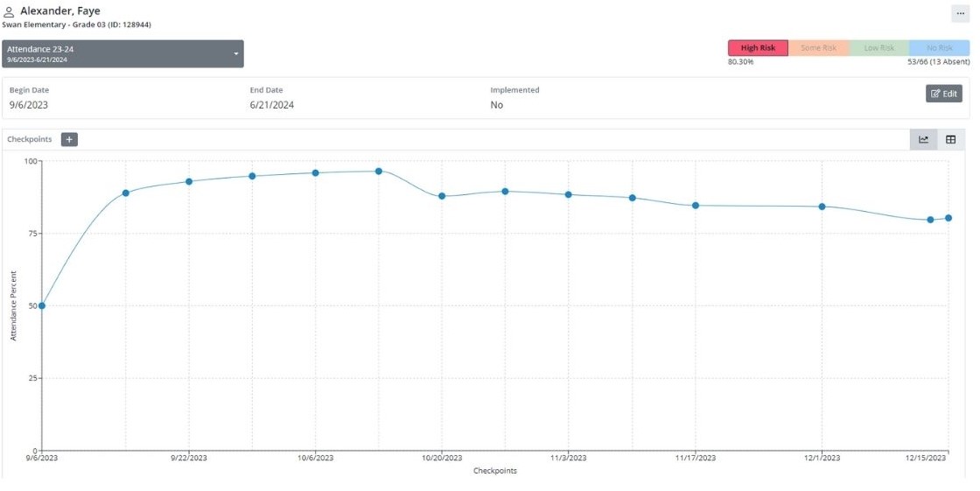Image resolution: width=980 pixels, height=491 pixels.
Task: Click the 9/6/2023 data point at 50 percent
Action: tap(42, 305)
